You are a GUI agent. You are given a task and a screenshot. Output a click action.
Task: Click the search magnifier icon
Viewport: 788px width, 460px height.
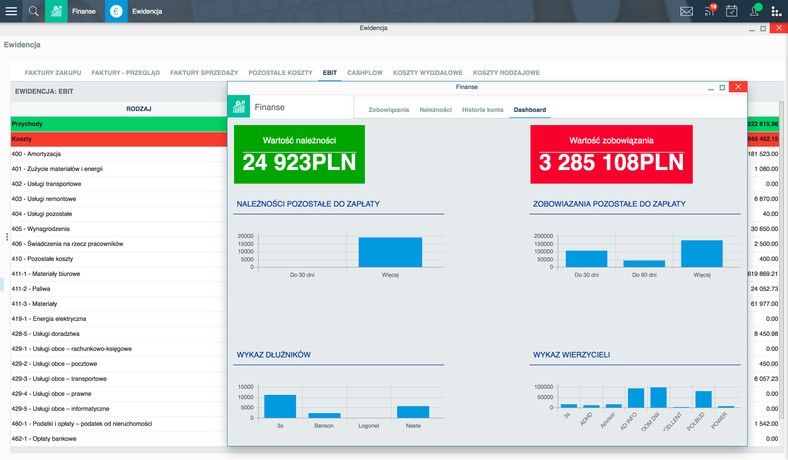[x=34, y=11]
